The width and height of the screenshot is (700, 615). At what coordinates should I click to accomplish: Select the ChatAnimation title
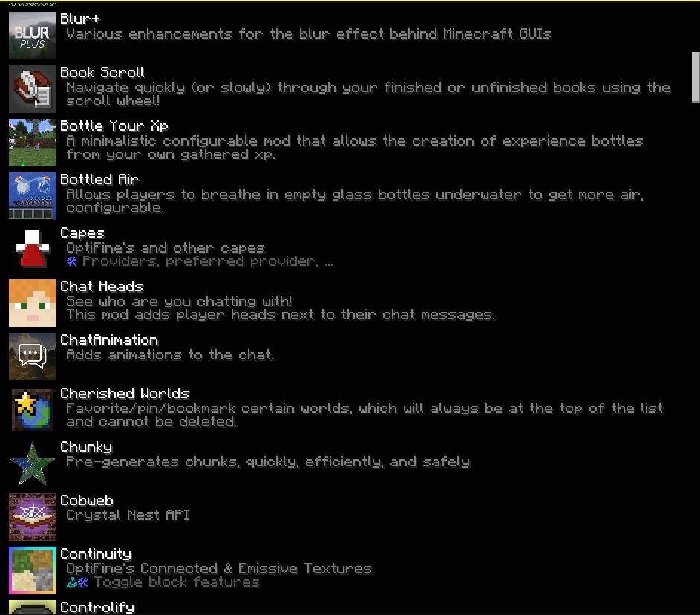109,340
